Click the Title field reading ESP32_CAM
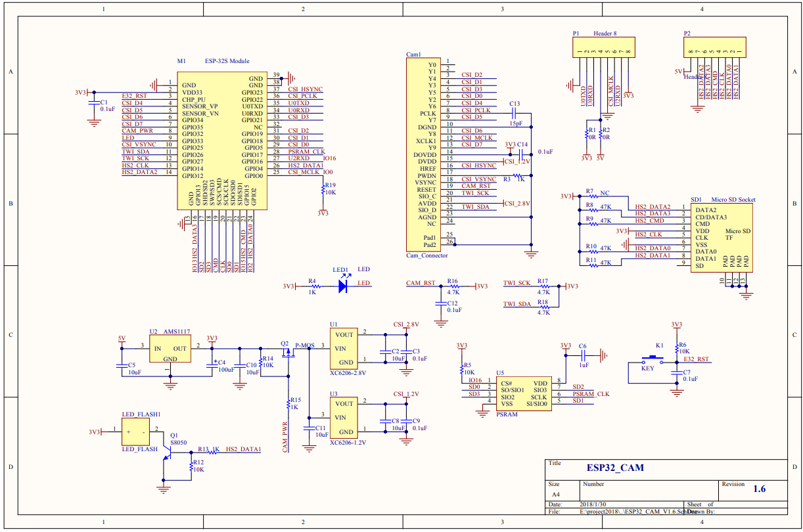The width and height of the screenshot is (803, 532). click(x=616, y=468)
